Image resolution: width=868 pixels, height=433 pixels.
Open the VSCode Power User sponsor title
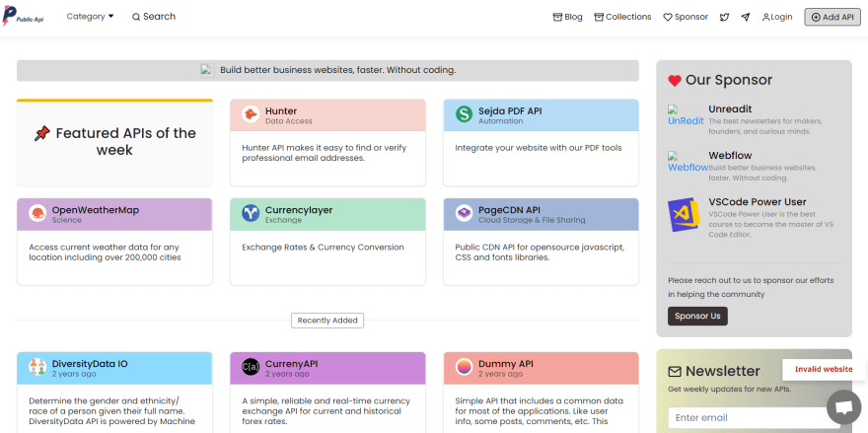tap(758, 202)
